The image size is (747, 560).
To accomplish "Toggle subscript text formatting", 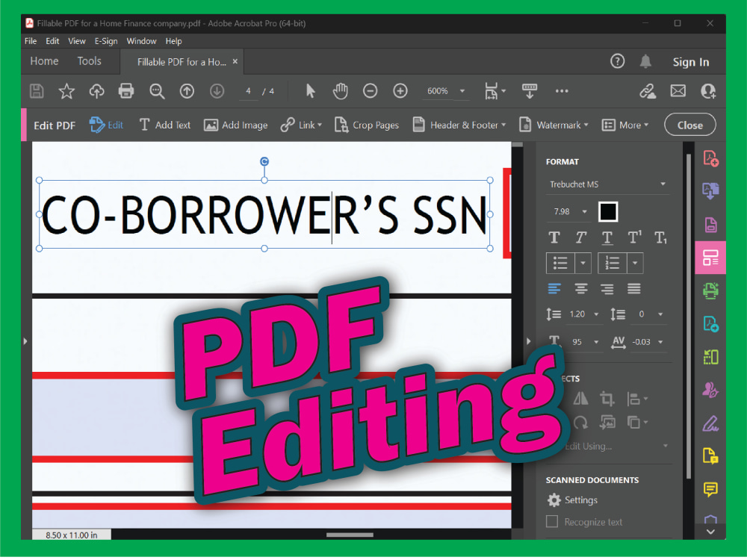I will [661, 237].
